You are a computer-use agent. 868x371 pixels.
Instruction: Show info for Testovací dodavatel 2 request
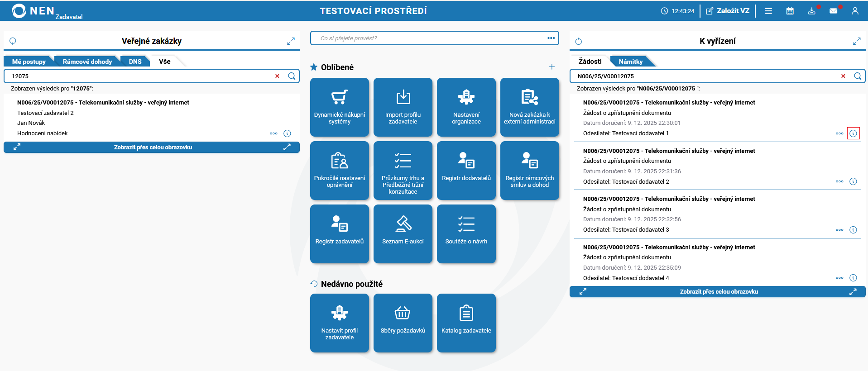pyautogui.click(x=853, y=181)
